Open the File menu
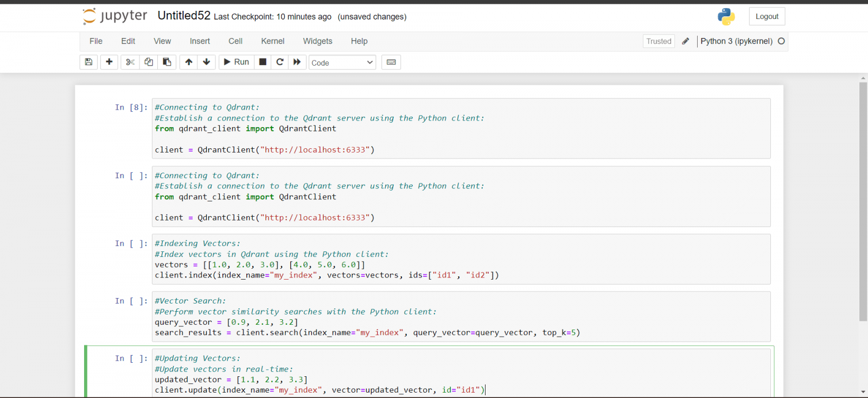Image resolution: width=868 pixels, height=398 pixels. pyautogui.click(x=96, y=41)
